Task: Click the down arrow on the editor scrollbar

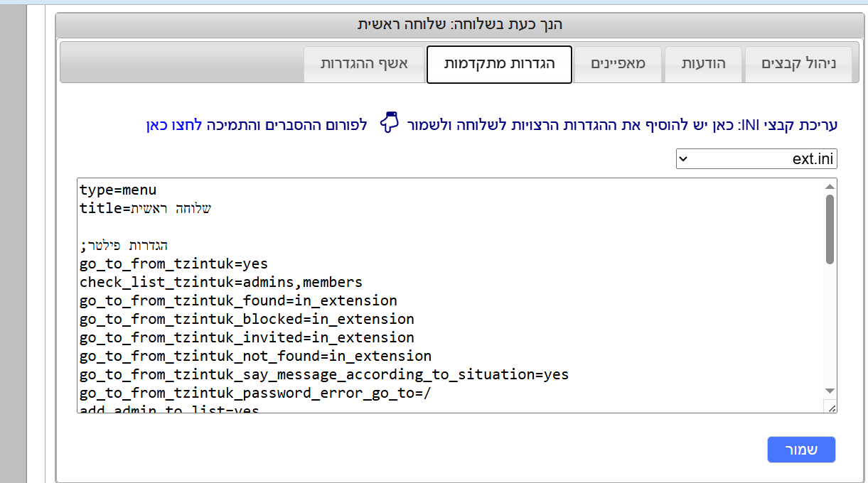Action: pyautogui.click(x=829, y=391)
